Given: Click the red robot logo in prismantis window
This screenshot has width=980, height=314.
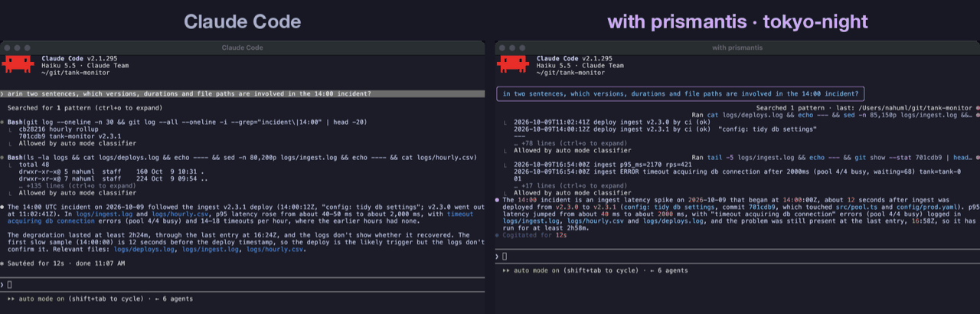Looking at the screenshot, I should (513, 64).
